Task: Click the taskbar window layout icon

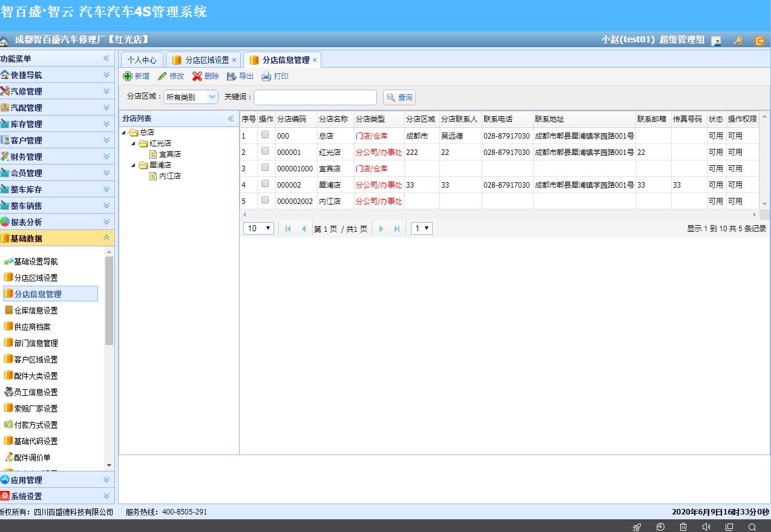Action: pyautogui.click(x=729, y=527)
